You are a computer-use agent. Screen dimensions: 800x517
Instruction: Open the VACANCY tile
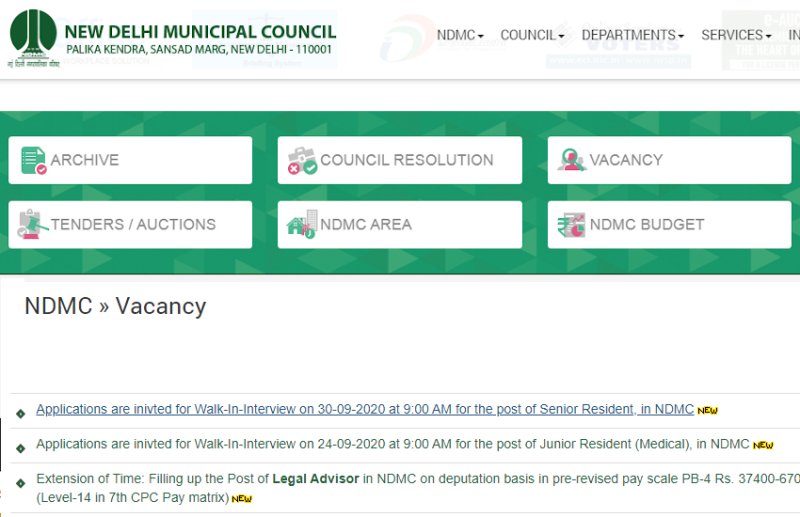point(669,160)
